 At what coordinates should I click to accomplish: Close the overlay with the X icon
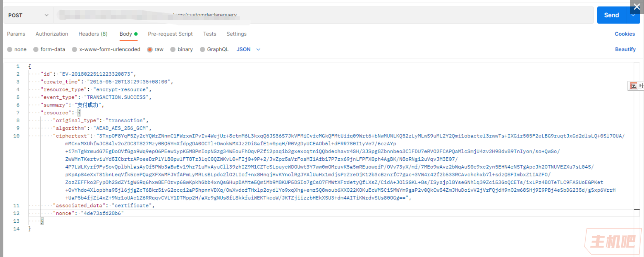(637, 7)
